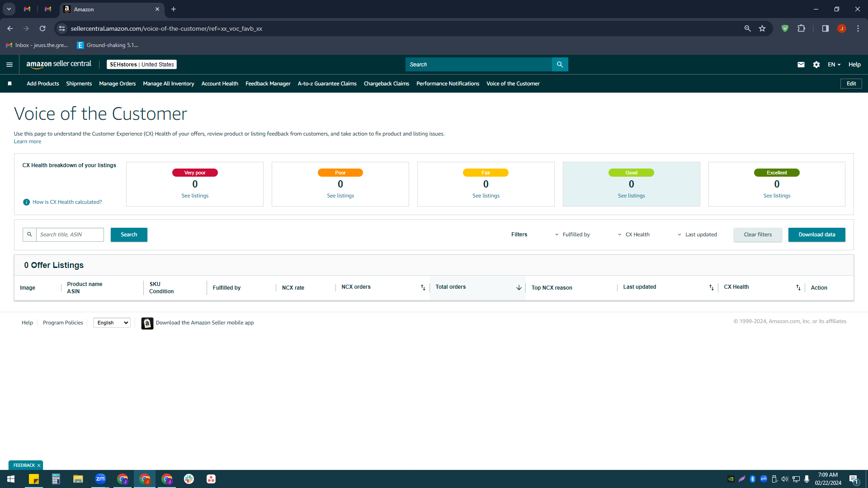The image size is (868, 488).
Task: Open the EN language dropdown
Action: (834, 65)
